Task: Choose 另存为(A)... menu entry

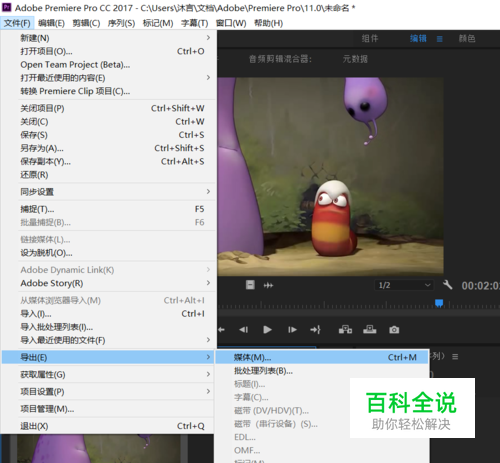Action: pos(108,148)
